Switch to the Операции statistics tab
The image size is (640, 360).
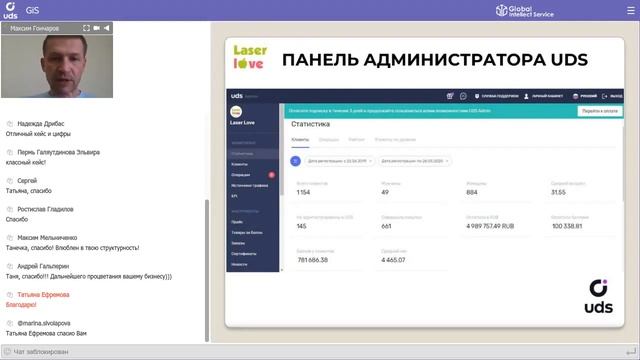329,140
